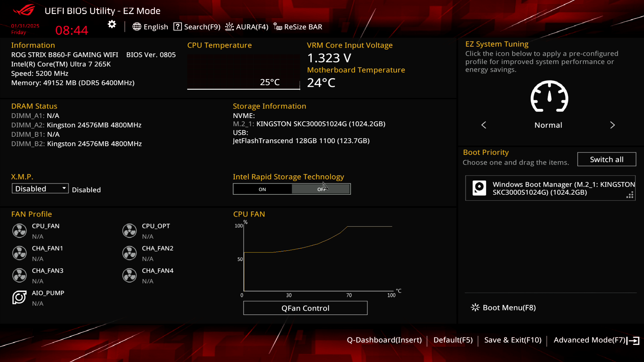Click the EZ System Tuning gauge icon
The height and width of the screenshot is (362, 644).
(x=549, y=97)
